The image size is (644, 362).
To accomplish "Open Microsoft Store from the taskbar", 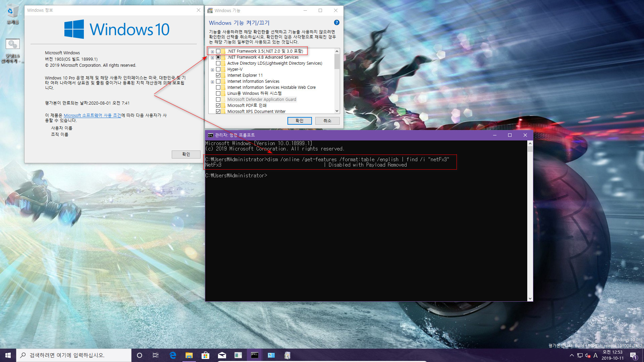I will 205,355.
